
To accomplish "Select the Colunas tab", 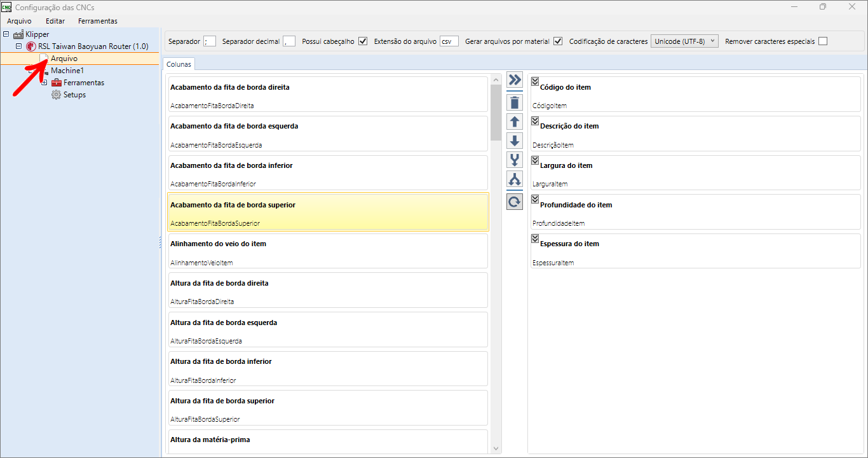I will click(179, 64).
